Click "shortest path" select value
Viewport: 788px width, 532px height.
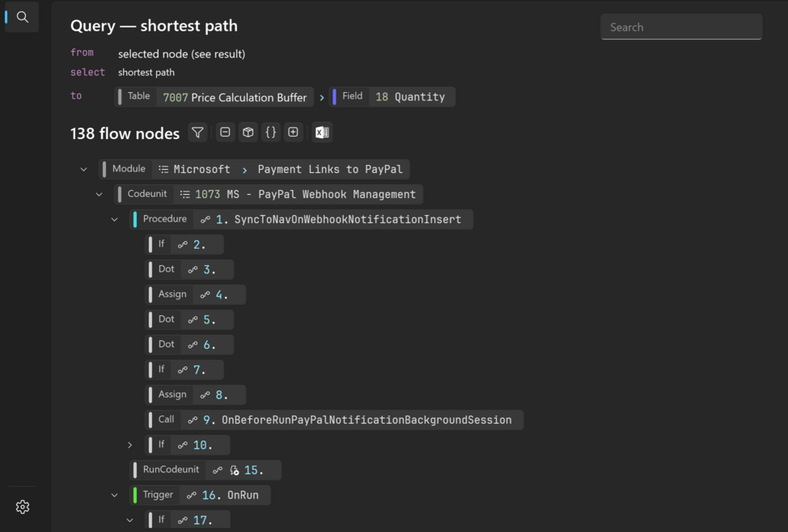pos(146,72)
